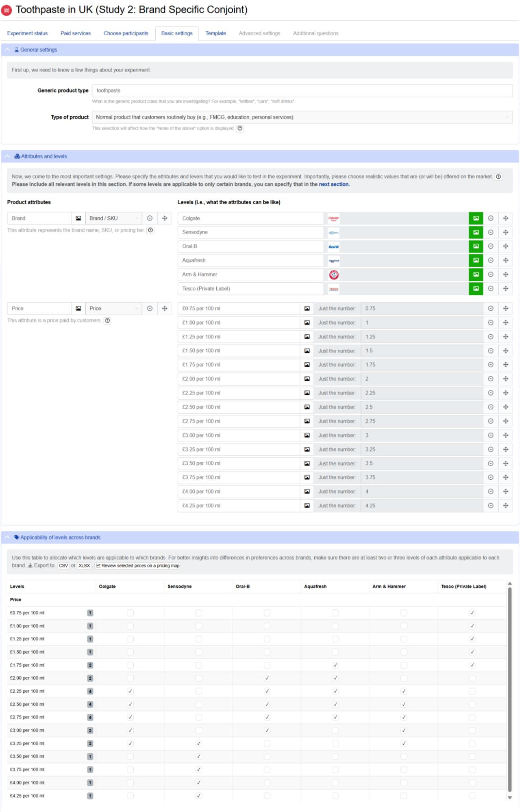This screenshot has width=522, height=812.
Task: Click the help icon after the attributes intro text
Action: coord(498,177)
